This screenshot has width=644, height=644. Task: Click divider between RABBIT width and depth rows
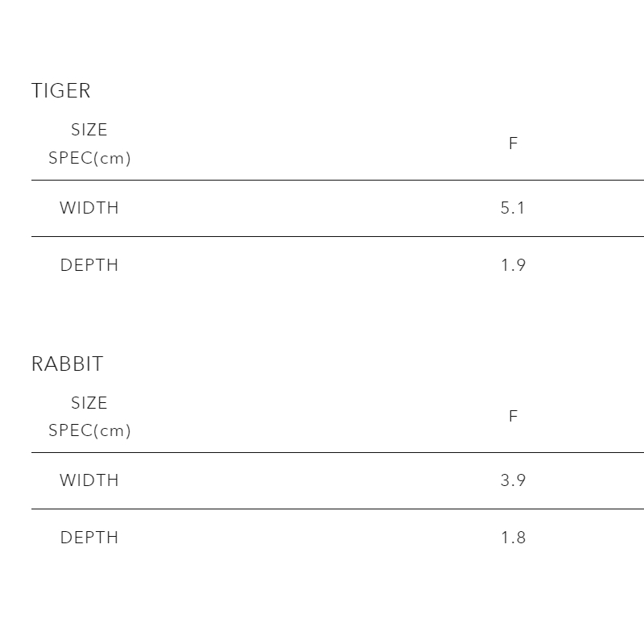click(x=337, y=509)
